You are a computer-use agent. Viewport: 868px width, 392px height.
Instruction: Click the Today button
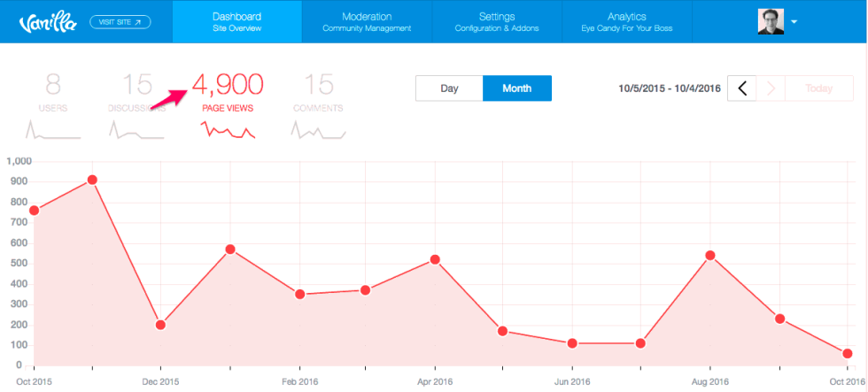[819, 88]
